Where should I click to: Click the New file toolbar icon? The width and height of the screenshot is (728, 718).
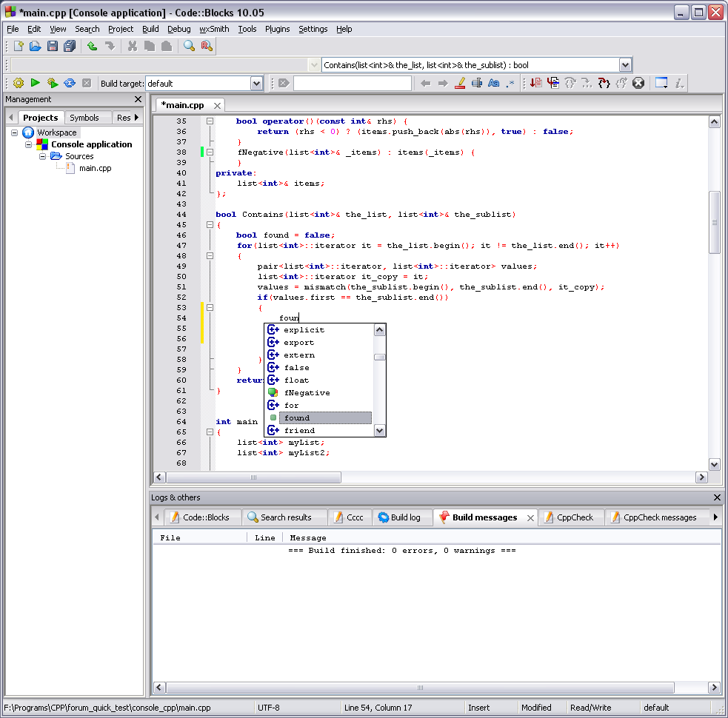tap(19, 46)
